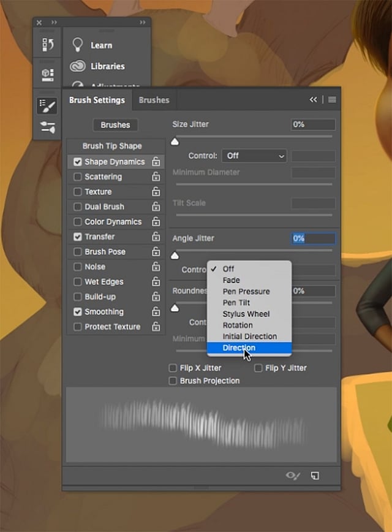Click the Size Jitter percentage field
The width and height of the screenshot is (392, 532).
pos(314,124)
